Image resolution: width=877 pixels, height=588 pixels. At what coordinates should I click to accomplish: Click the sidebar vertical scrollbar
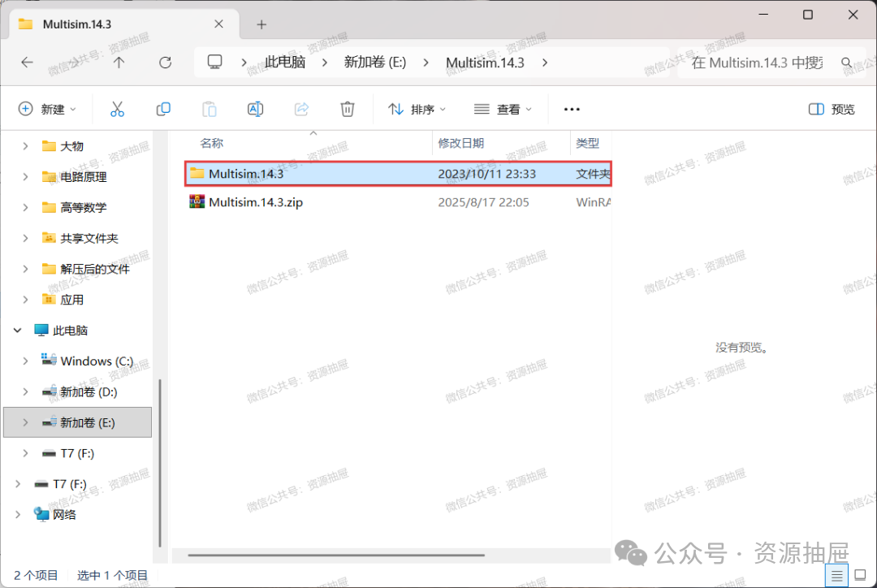[160, 462]
